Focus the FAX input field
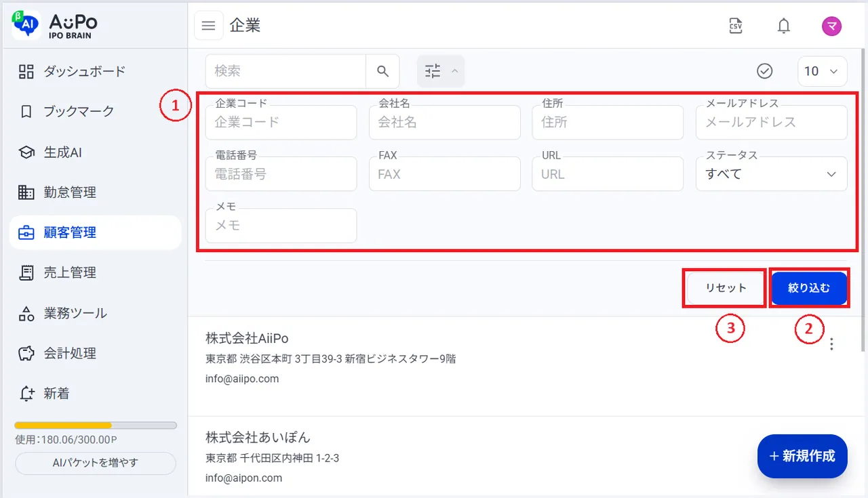The height and width of the screenshot is (498, 868). tap(445, 174)
